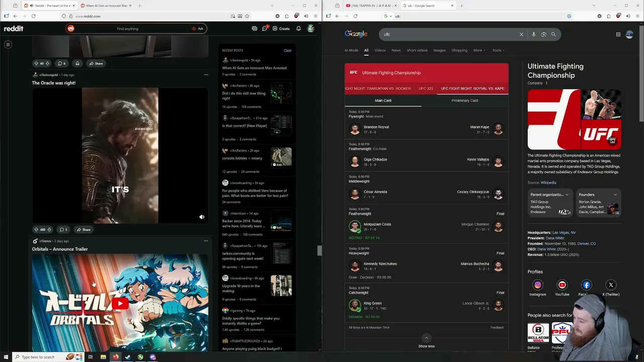The width and height of the screenshot is (644, 362).
Task: Open comments on post with 5 comments
Action: [63, 230]
